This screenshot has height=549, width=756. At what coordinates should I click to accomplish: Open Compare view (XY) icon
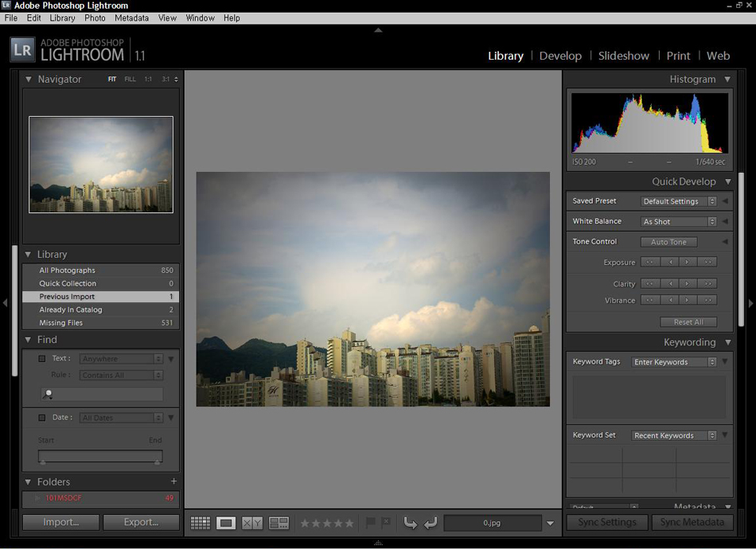(252, 523)
